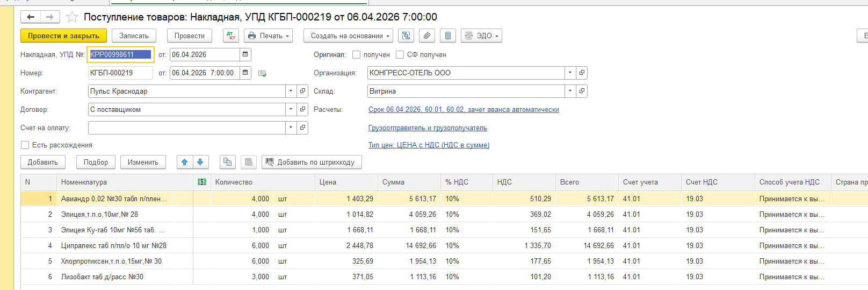This screenshot has width=868, height=290.
Task: Enable the СФ получен checkbox
Action: point(400,55)
